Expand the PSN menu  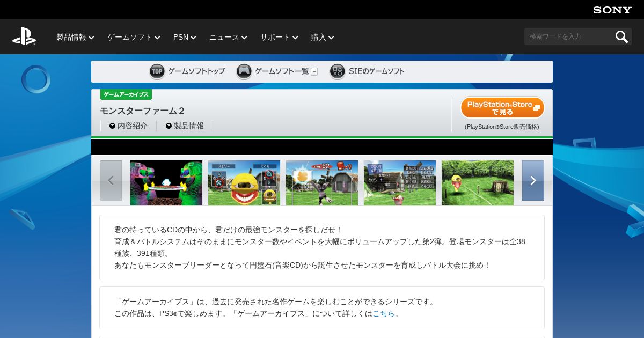tap(185, 37)
